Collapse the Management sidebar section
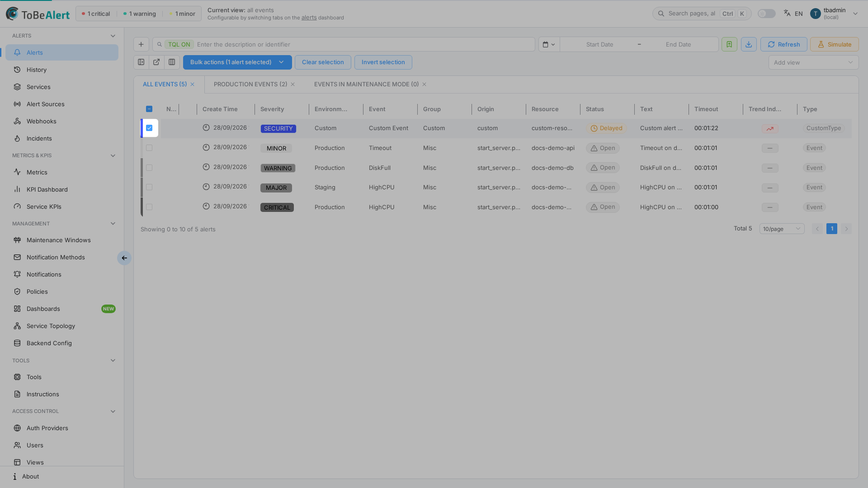Image resolution: width=868 pixels, height=488 pixels. [113, 224]
